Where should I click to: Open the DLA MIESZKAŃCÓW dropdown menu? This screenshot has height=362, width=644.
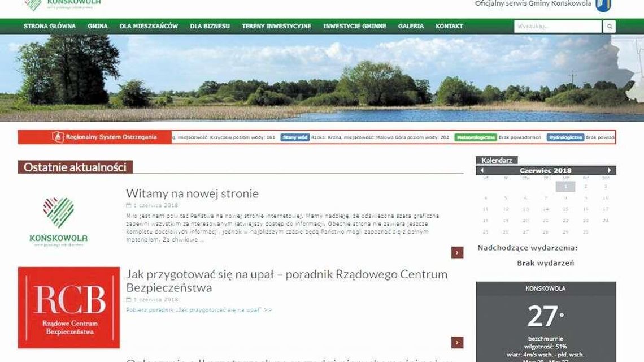(150, 26)
